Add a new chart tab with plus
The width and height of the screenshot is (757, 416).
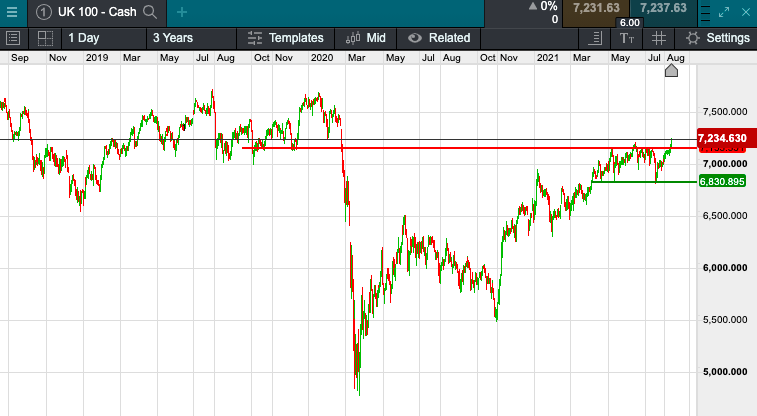tap(181, 12)
